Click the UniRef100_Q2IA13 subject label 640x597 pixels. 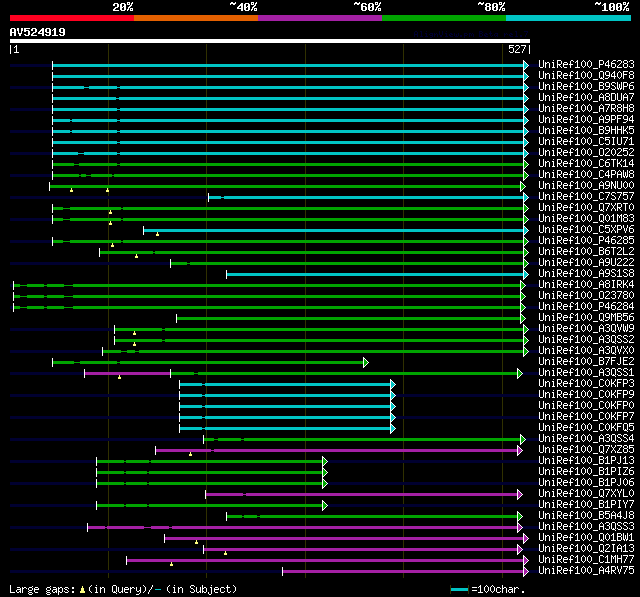click(x=586, y=549)
